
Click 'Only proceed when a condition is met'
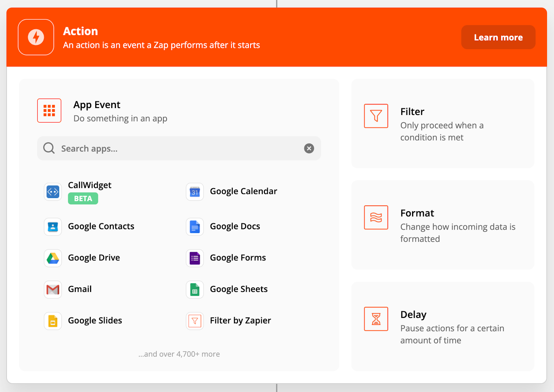coord(442,131)
